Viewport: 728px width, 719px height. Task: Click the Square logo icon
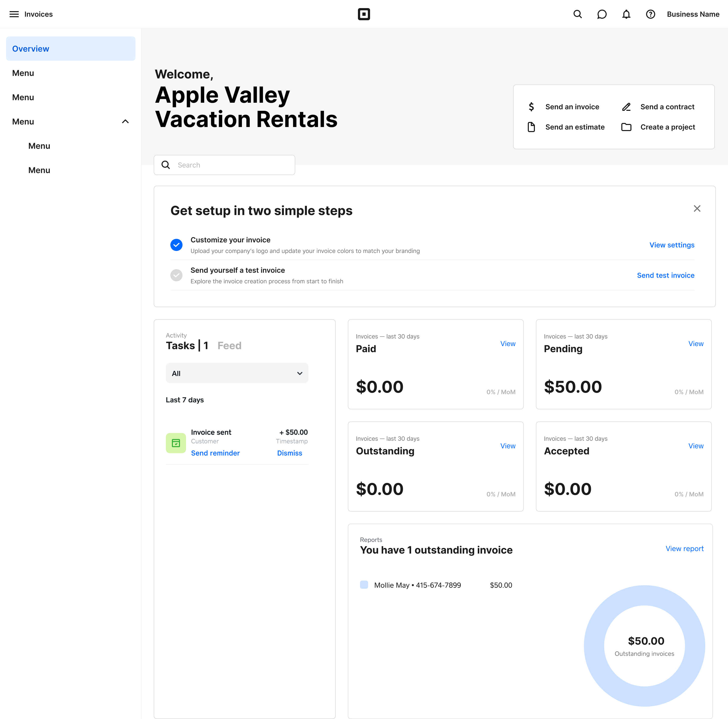[x=364, y=14]
